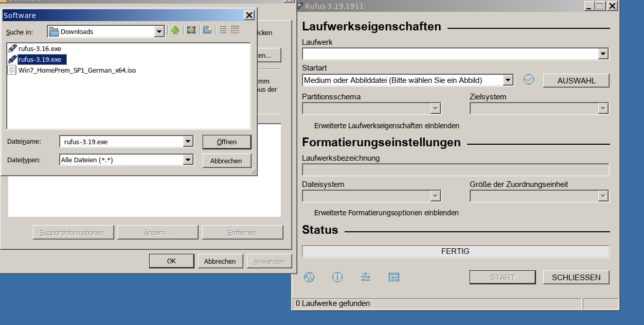This screenshot has width=644, height=325.
Task: Switch file dialog to list view
Action: 223,30
